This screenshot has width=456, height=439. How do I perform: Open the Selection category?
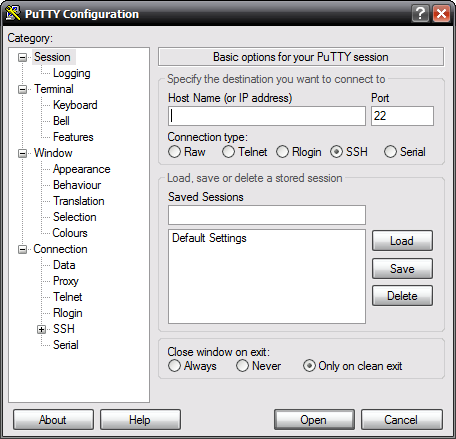(75, 217)
